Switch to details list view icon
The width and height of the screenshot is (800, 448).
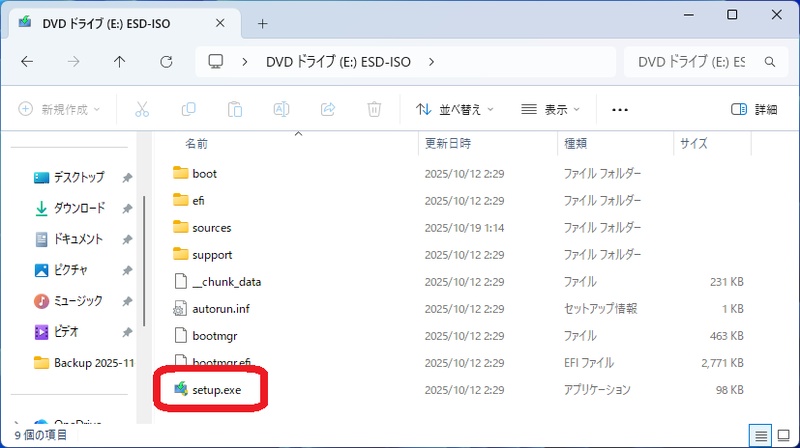[x=760, y=436]
